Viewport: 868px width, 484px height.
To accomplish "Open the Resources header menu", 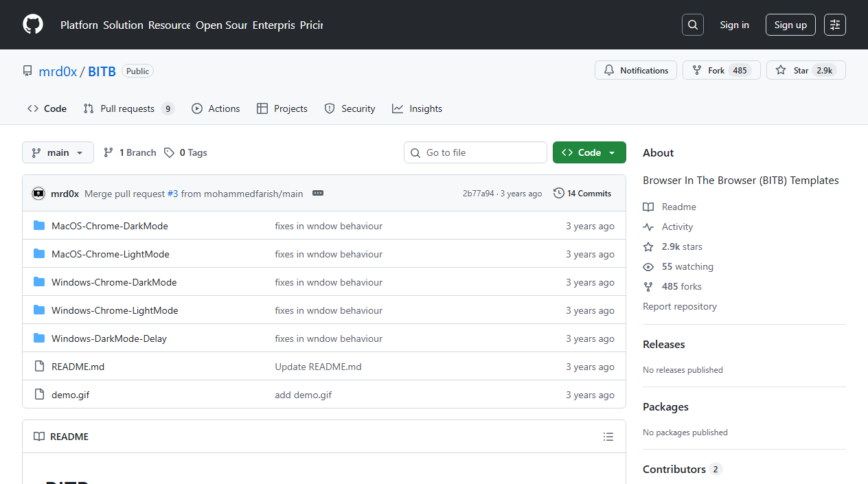I will [170, 25].
